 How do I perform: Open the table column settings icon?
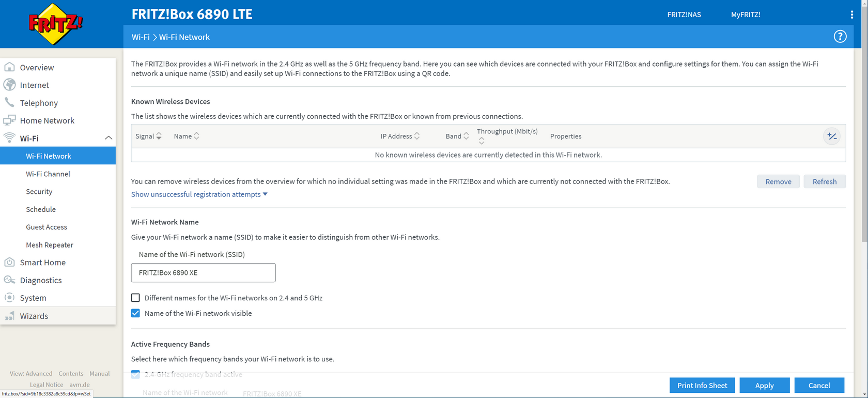(832, 136)
